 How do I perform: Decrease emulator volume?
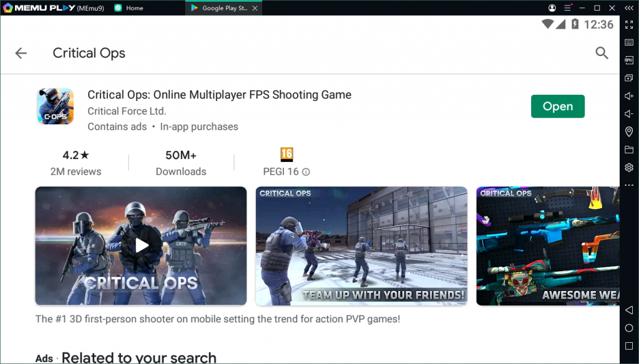(x=629, y=114)
